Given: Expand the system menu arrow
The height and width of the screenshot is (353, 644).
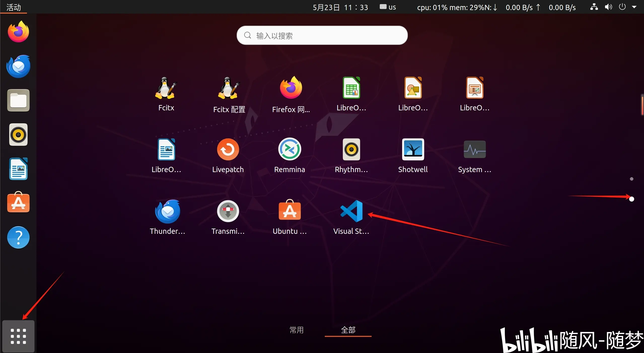Looking at the screenshot, I should (x=634, y=7).
